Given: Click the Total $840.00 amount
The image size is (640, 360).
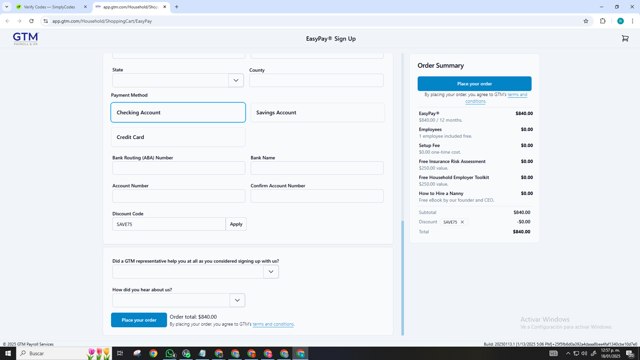Looking at the screenshot, I should (x=522, y=231).
